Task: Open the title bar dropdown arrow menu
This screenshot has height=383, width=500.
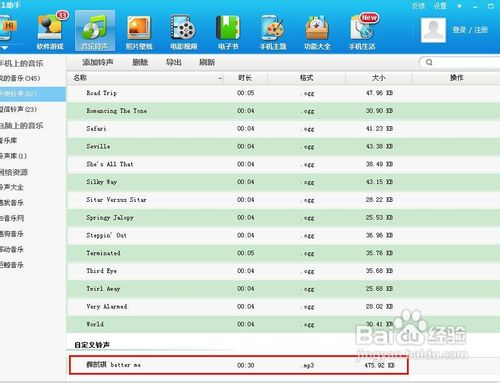Action: [x=459, y=6]
